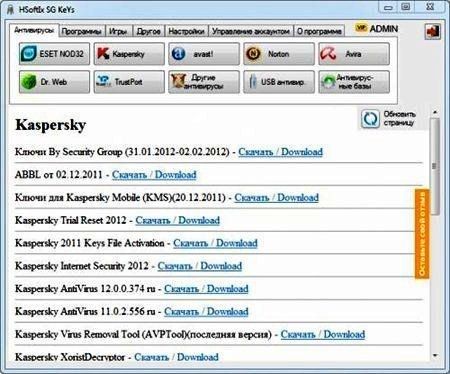
Task: Click the scrollbar down arrow
Action: 435,355
